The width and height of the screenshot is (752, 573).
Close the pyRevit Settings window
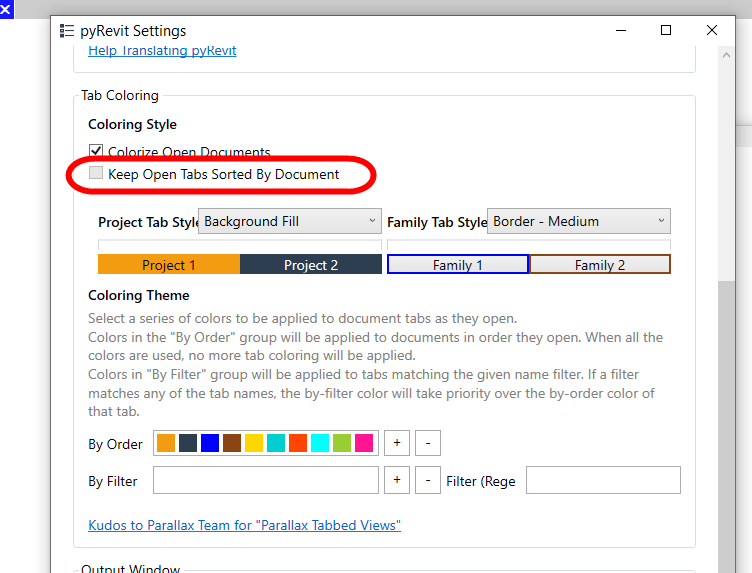point(712,30)
